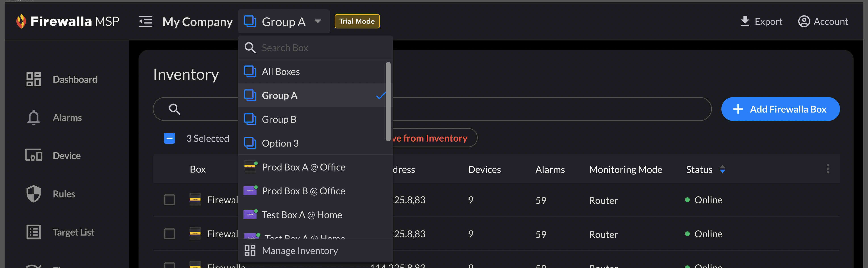Click the Export download icon
Screen dimensions: 868x268
tap(745, 21)
